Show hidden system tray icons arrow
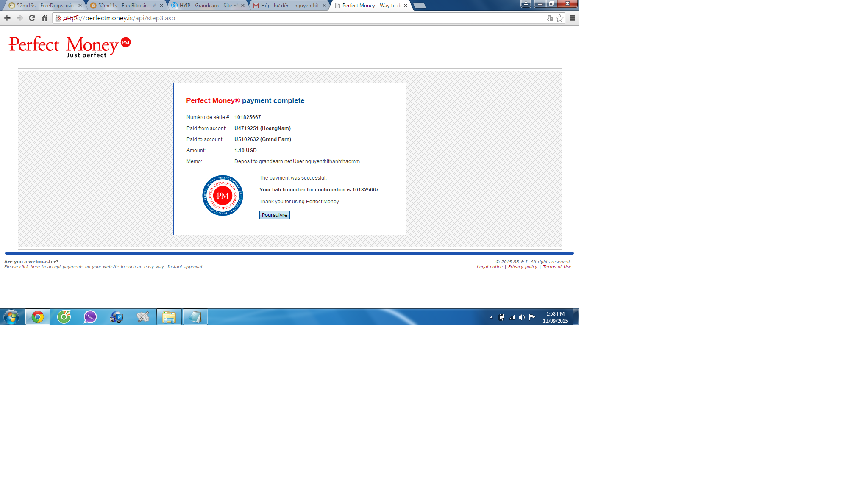868x488 pixels. click(491, 317)
